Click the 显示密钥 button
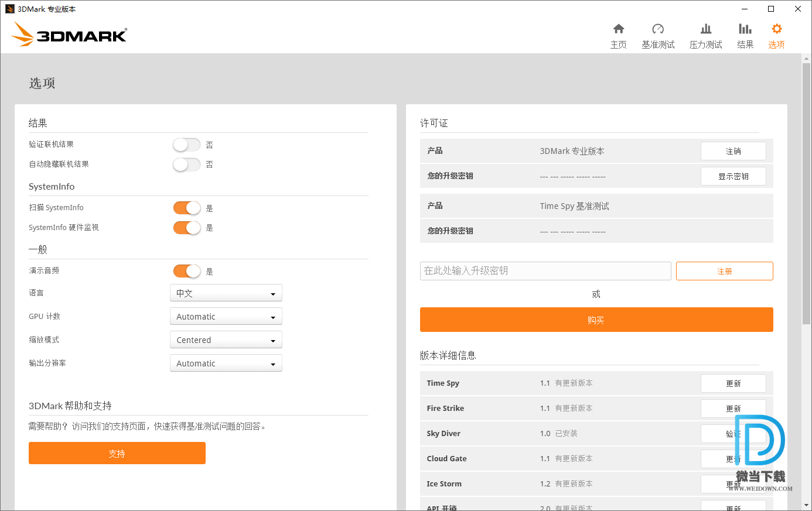 point(733,176)
